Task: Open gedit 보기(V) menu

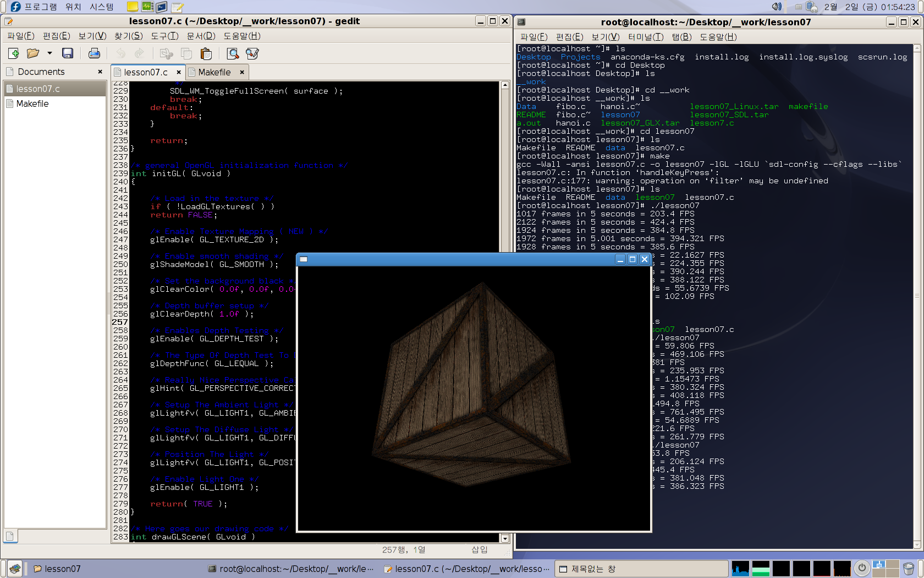Action: 92,36
